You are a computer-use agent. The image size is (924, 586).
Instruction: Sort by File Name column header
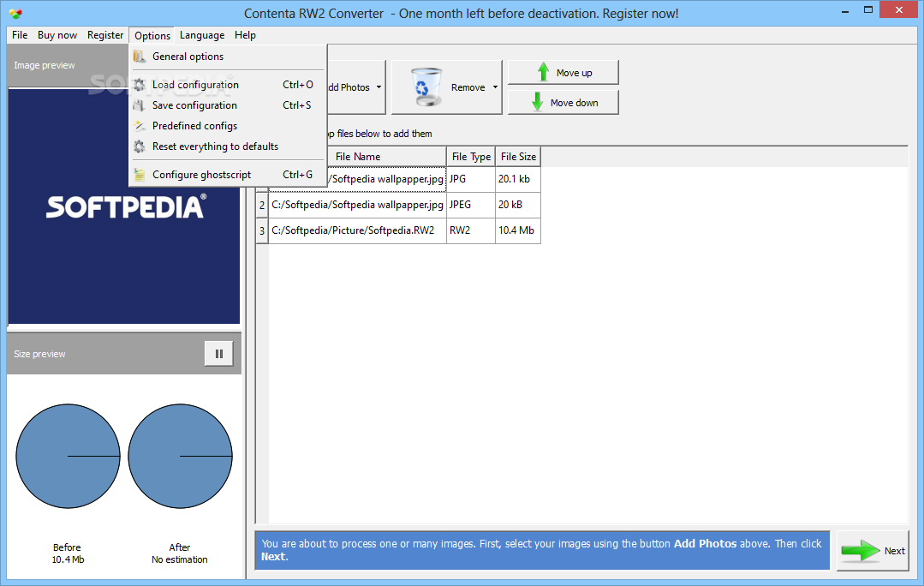358,157
